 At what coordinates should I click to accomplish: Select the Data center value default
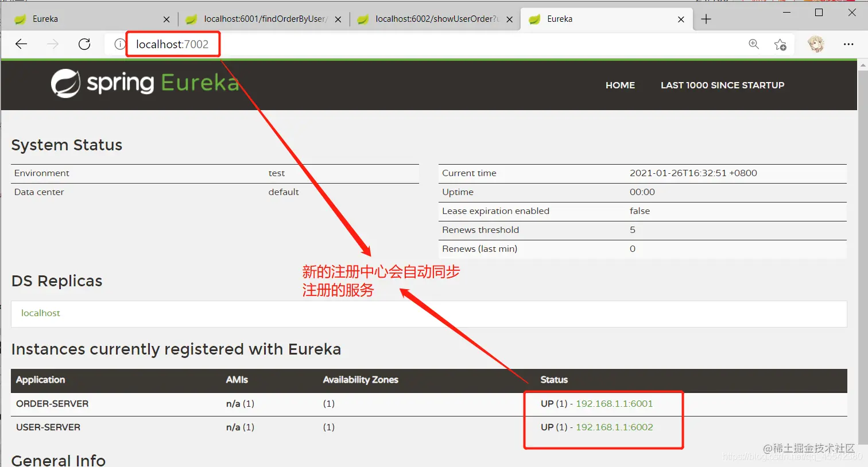coord(284,192)
